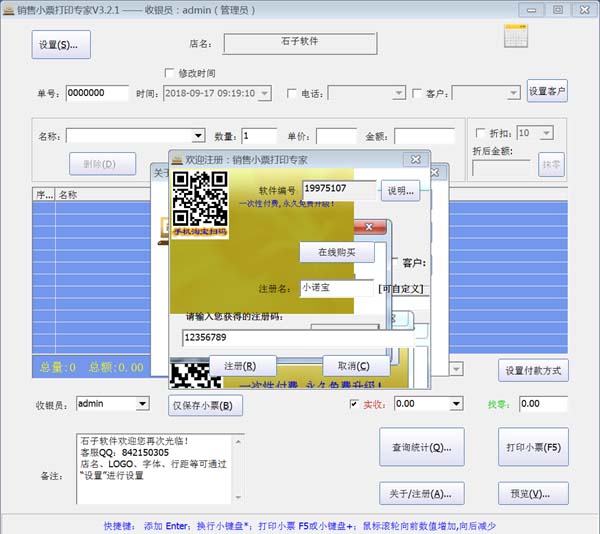Open the 实收 amount dropdown

click(x=456, y=404)
